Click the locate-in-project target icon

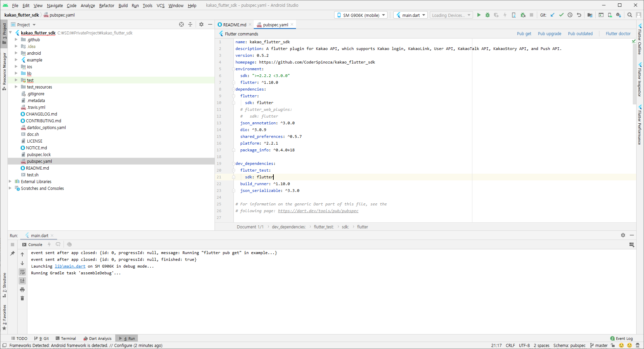(181, 24)
